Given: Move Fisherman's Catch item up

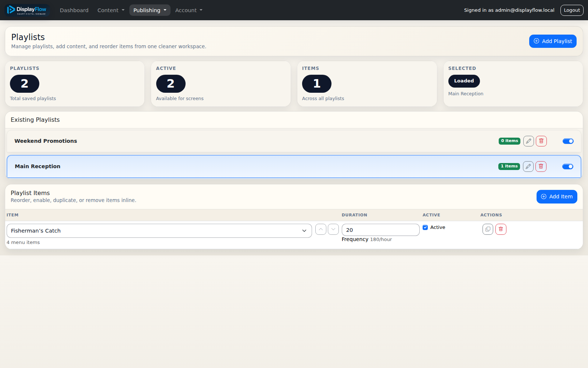Looking at the screenshot, I should pos(321,229).
